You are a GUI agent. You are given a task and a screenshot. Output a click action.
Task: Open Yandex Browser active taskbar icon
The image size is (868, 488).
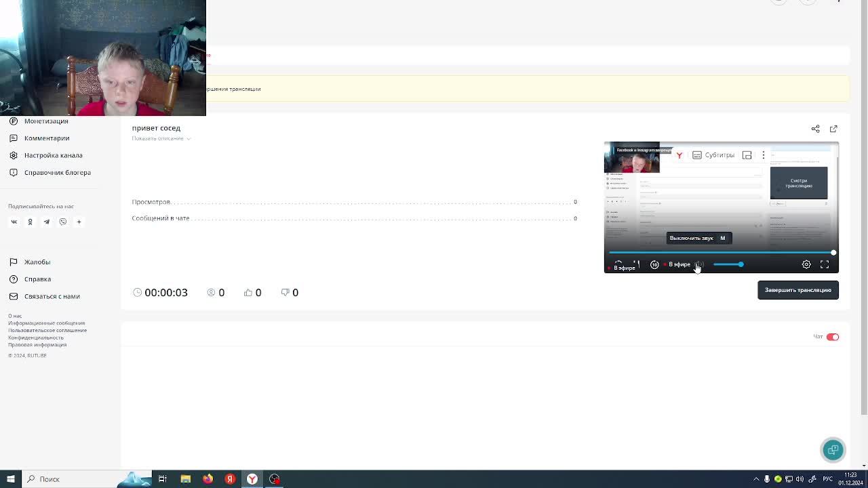click(x=252, y=479)
